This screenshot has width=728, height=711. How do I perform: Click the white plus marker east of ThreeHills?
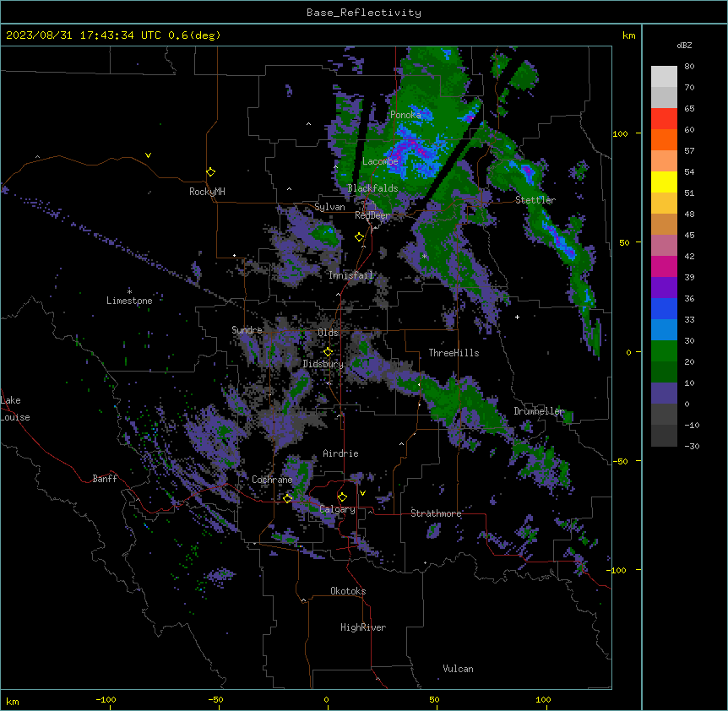pos(517,317)
